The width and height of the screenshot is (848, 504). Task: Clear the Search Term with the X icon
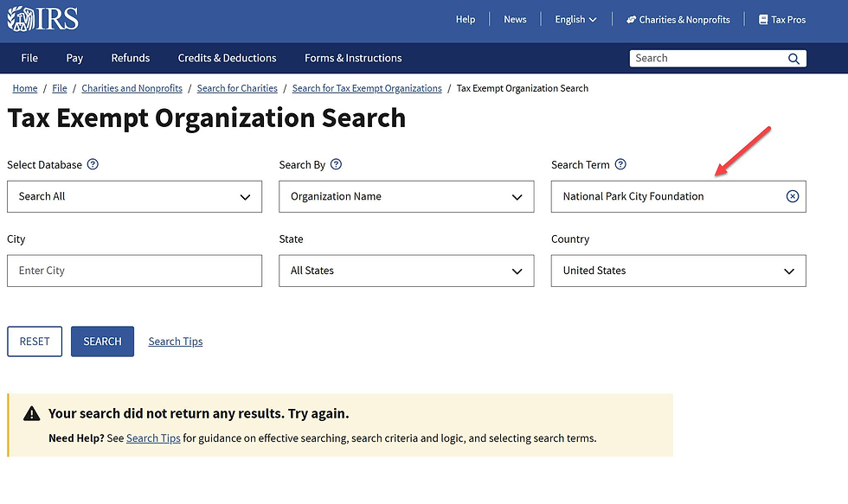coord(793,196)
